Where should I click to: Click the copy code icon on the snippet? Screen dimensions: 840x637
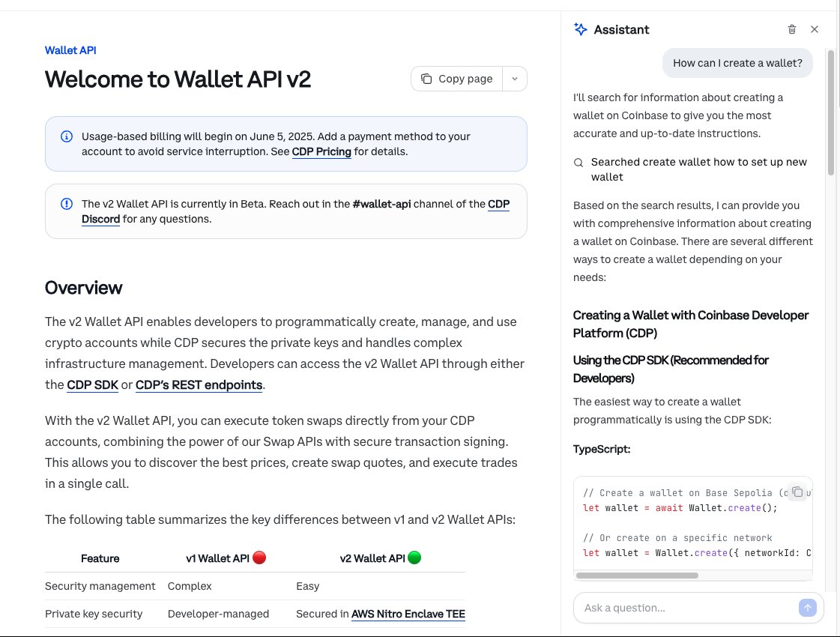[798, 492]
